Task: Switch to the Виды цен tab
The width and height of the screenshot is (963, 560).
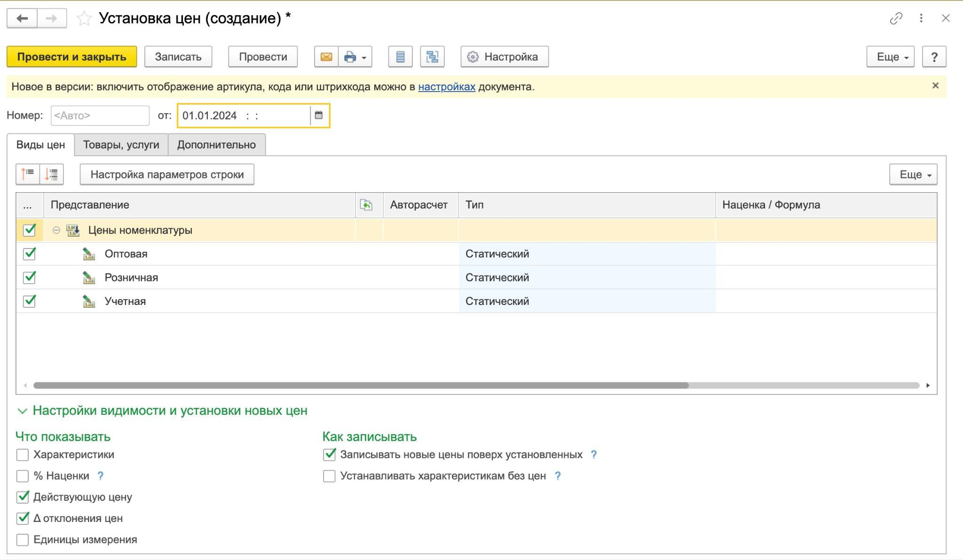Action: [x=40, y=145]
